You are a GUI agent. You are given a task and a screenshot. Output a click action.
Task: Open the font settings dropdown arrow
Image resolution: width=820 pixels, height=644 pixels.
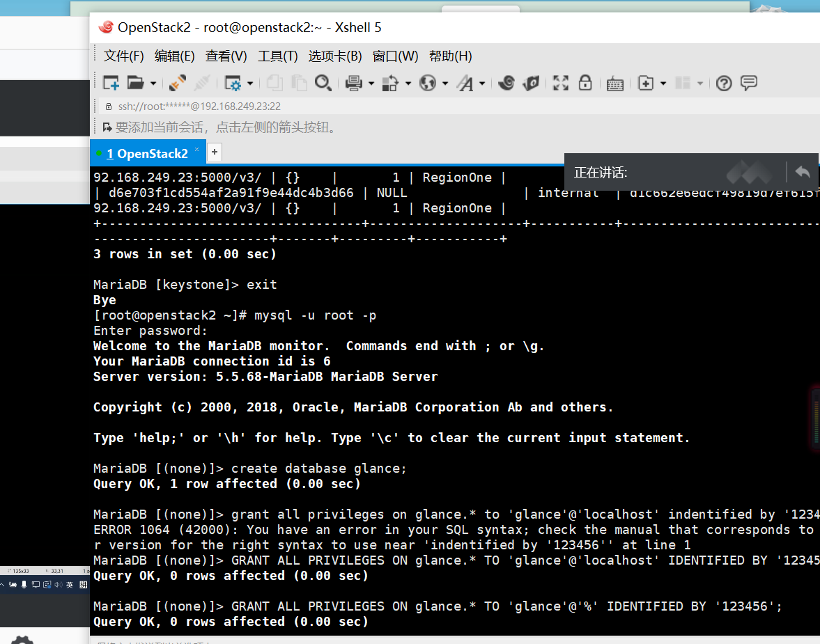pyautogui.click(x=481, y=83)
